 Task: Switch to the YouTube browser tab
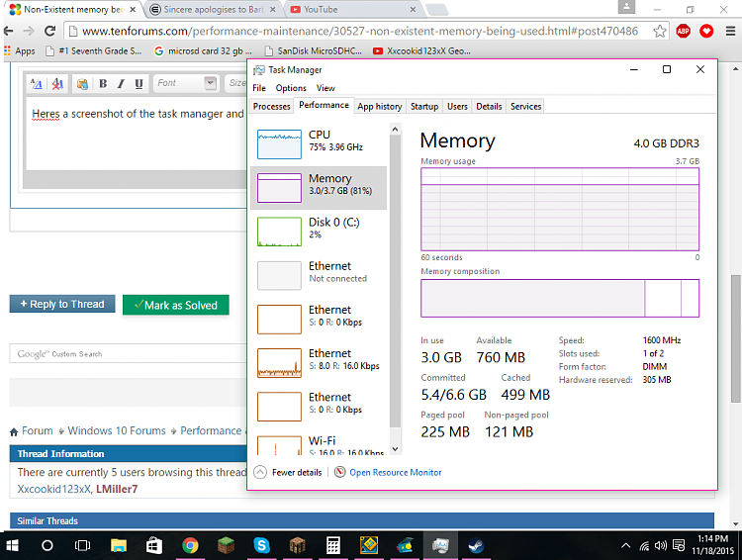[352, 10]
